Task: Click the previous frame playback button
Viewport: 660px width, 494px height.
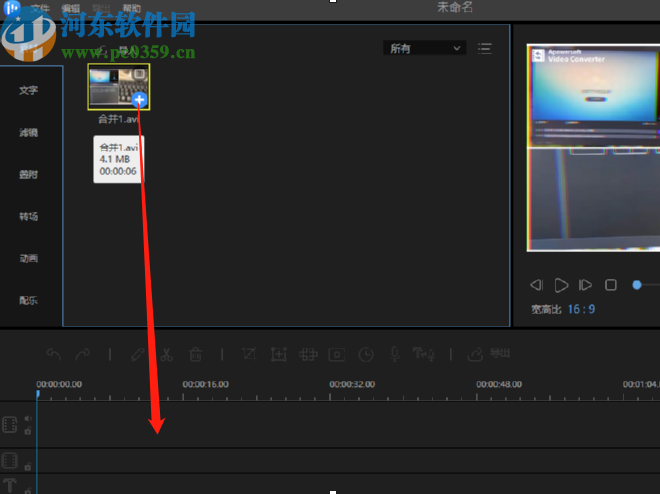Action: tap(537, 285)
